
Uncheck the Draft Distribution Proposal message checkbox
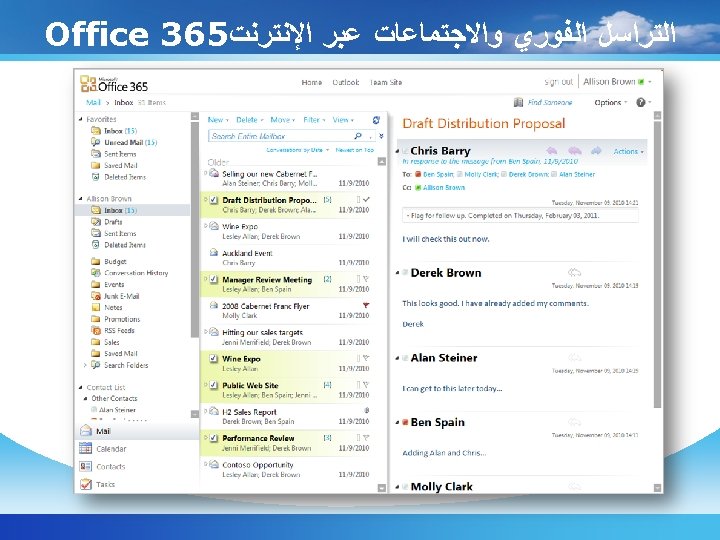pyautogui.click(x=214, y=200)
